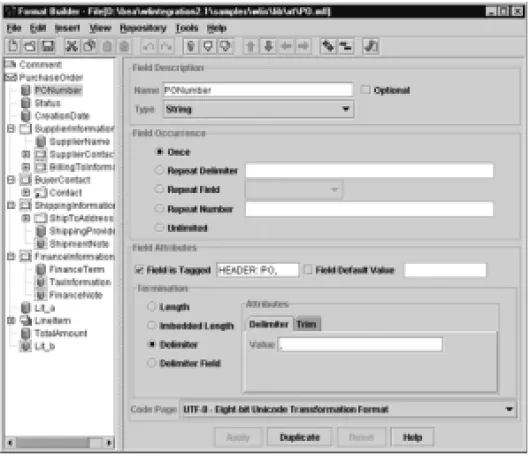Click the Help button at the bottom
Image resolution: width=530 pixels, height=456 pixels.
412,437
